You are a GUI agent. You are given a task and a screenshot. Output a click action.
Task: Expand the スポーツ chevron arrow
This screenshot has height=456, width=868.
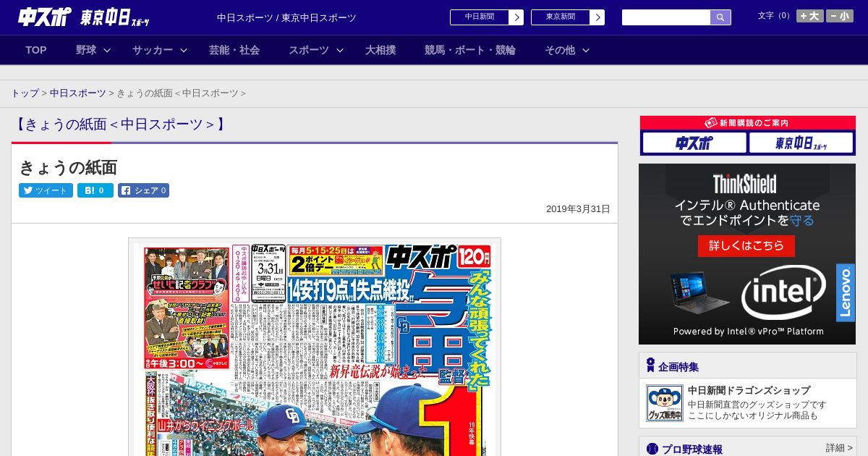tap(340, 50)
